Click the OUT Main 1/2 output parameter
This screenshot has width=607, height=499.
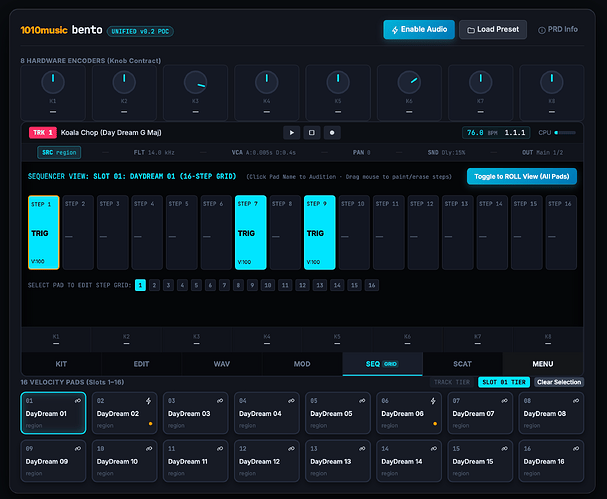point(542,153)
